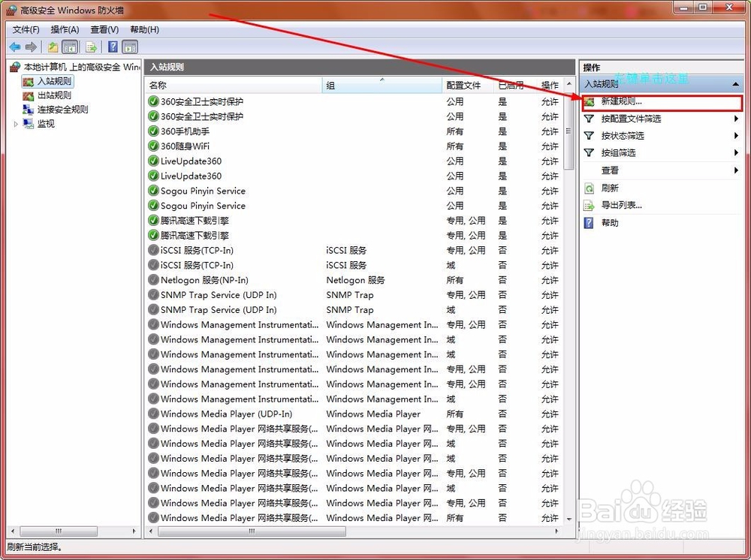This screenshot has height=560, width=751.
Task: Click the funnel icon beside 按状态筛选
Action: click(x=589, y=136)
